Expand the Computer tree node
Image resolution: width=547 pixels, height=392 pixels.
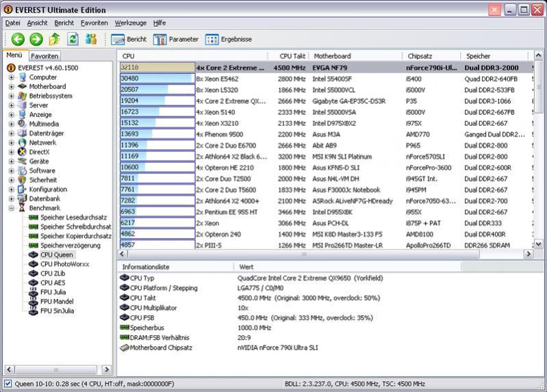pyautogui.click(x=12, y=77)
